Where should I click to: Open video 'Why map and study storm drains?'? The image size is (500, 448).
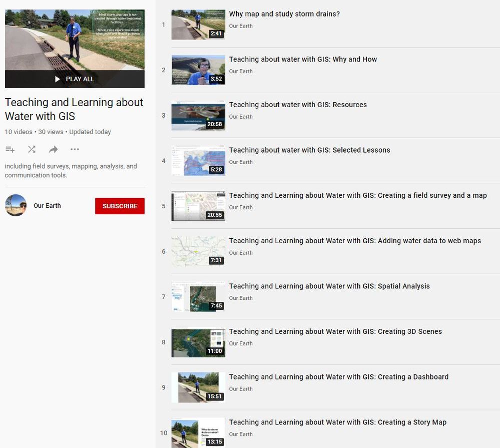point(284,14)
